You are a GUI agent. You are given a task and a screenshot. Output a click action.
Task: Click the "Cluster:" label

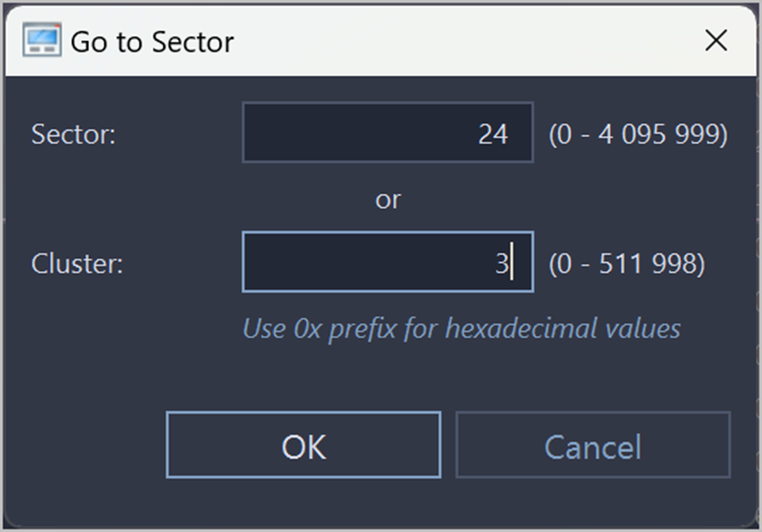77,264
